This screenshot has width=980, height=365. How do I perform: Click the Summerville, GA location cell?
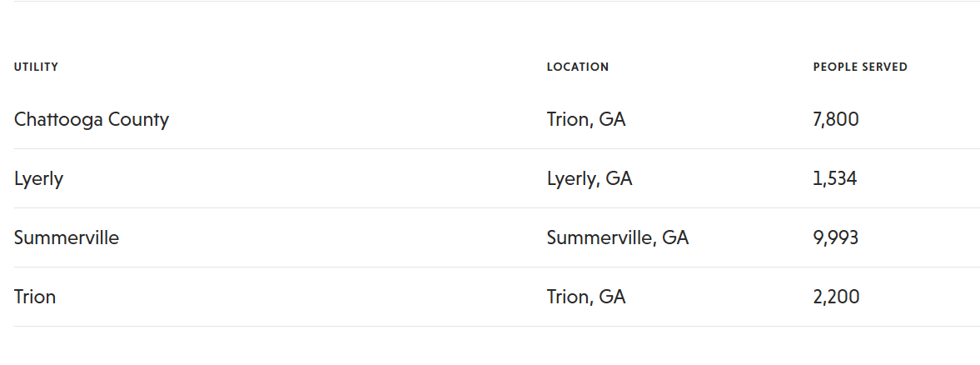pyautogui.click(x=618, y=237)
